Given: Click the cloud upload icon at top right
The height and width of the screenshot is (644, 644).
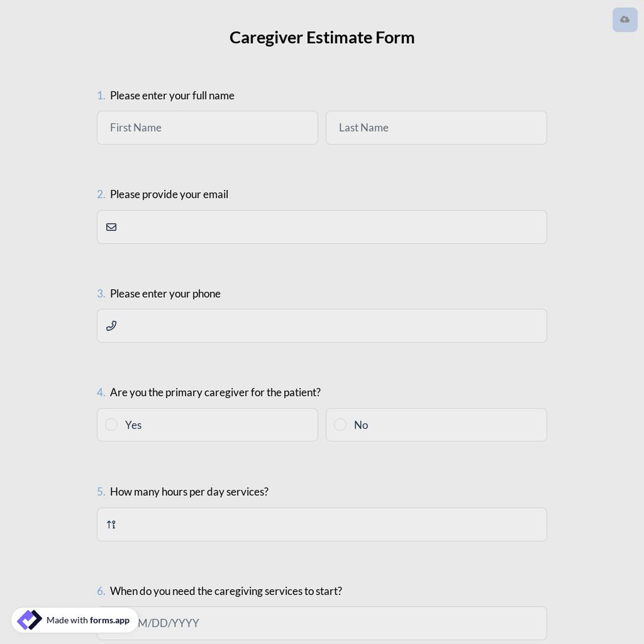Looking at the screenshot, I should tap(625, 19).
